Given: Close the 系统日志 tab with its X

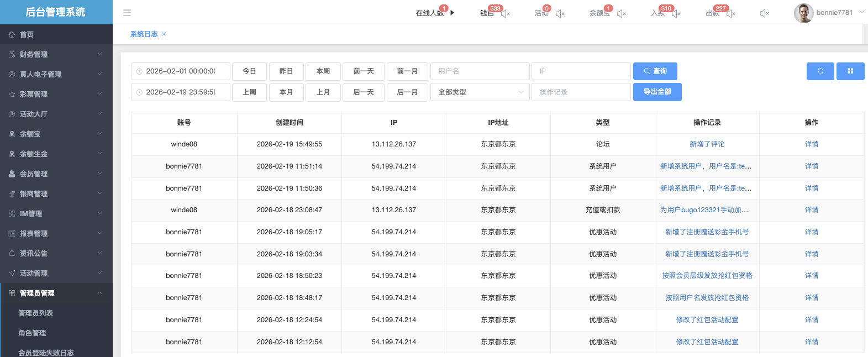Looking at the screenshot, I should [164, 34].
